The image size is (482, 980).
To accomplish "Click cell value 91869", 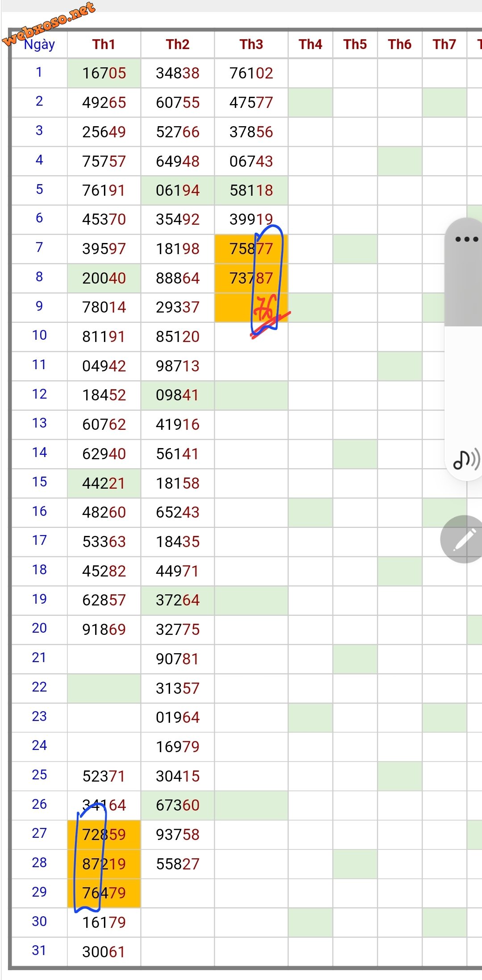I will tap(104, 630).
